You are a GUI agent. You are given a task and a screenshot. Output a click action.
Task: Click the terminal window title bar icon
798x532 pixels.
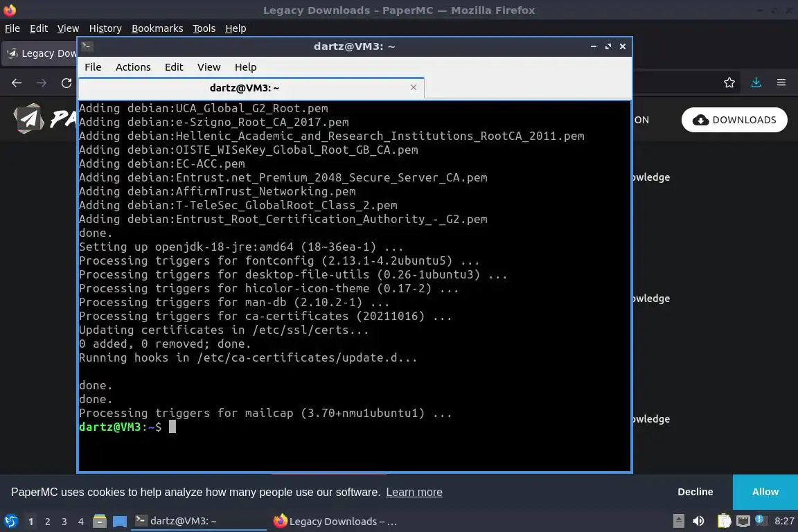[87, 46]
